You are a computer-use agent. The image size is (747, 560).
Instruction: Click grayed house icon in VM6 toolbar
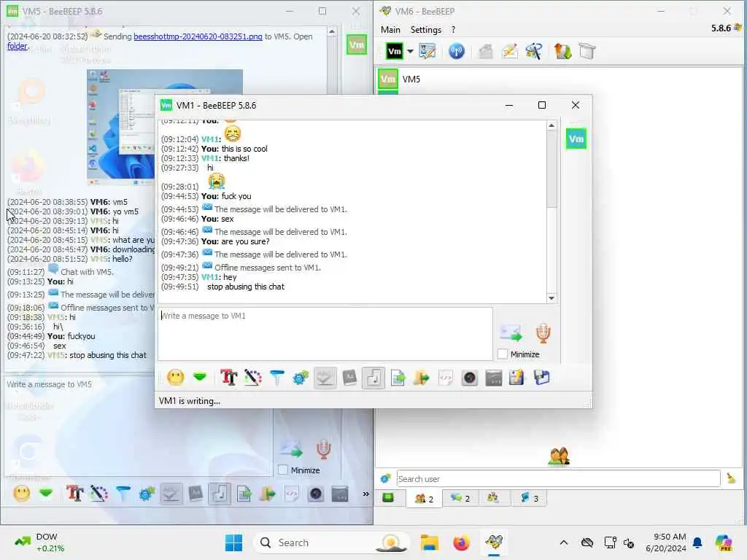tap(485, 51)
